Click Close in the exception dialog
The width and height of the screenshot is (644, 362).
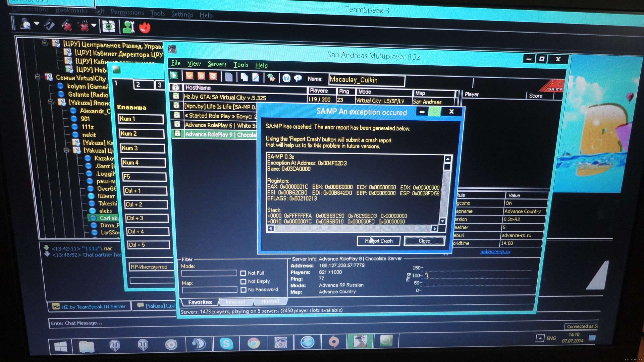tap(424, 241)
